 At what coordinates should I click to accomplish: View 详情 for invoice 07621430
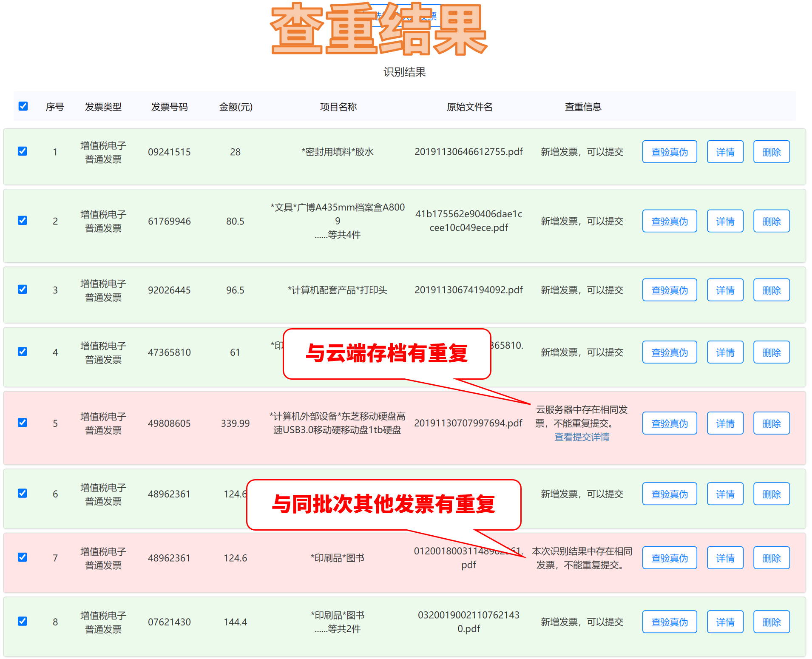click(x=725, y=622)
